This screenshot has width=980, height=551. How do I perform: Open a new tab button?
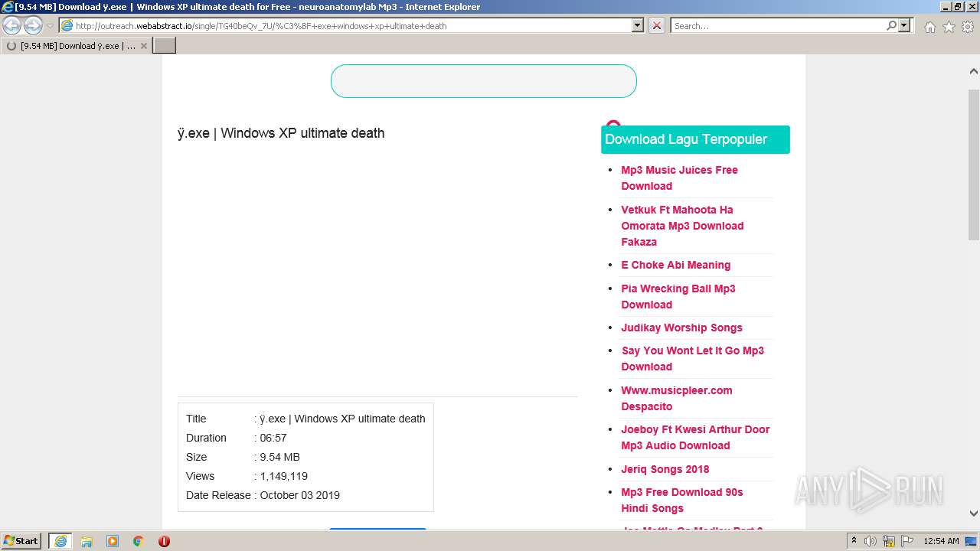pyautogui.click(x=165, y=46)
